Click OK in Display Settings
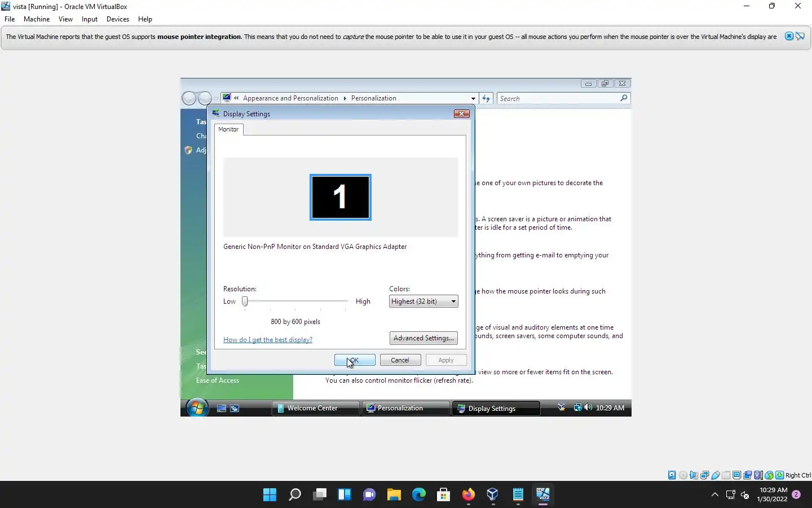Image resolution: width=812 pixels, height=508 pixels. [355, 360]
